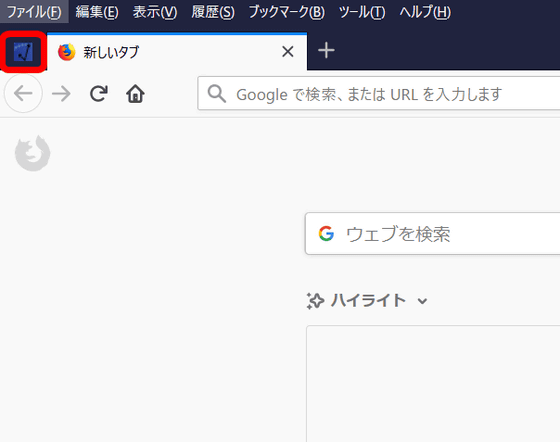Click the ウェブを検索 search field

432,234
